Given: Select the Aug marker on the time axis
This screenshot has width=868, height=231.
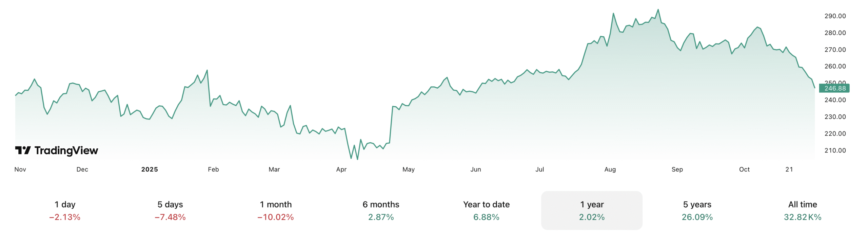Looking at the screenshot, I should [610, 169].
